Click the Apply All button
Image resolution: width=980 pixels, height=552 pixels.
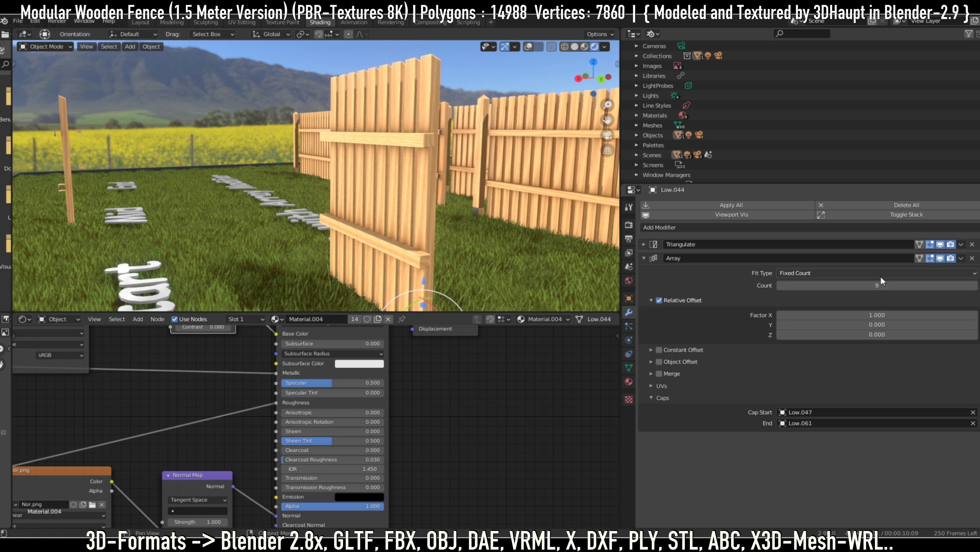pos(727,205)
